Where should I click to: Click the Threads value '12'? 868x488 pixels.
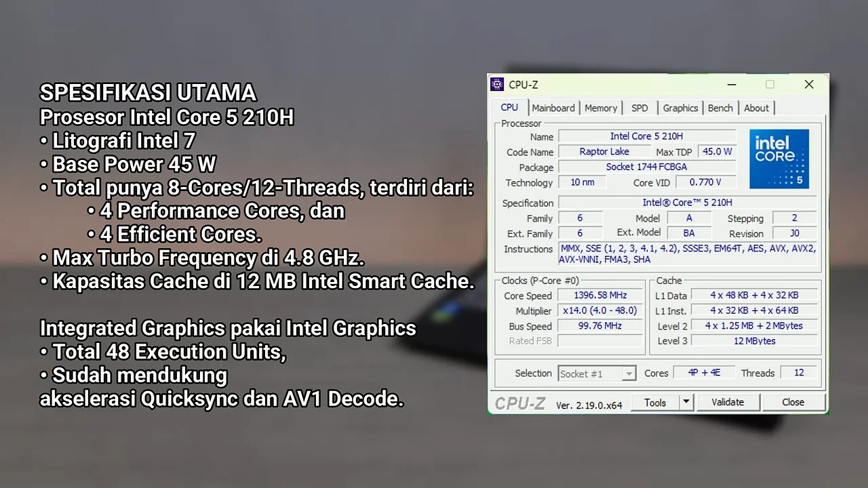(x=799, y=373)
